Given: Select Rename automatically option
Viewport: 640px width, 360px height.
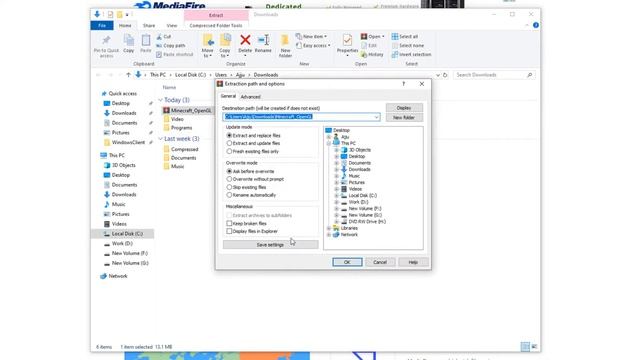Looking at the screenshot, I should pos(251,195).
